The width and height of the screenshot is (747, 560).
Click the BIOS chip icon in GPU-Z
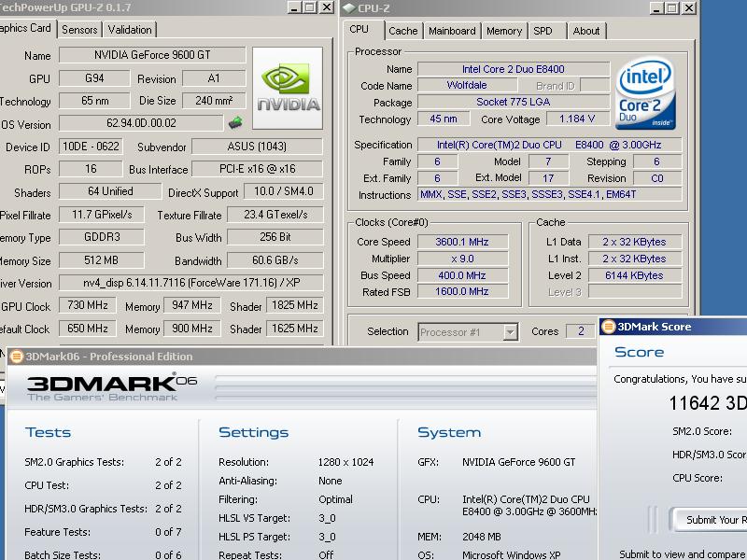pyautogui.click(x=235, y=123)
